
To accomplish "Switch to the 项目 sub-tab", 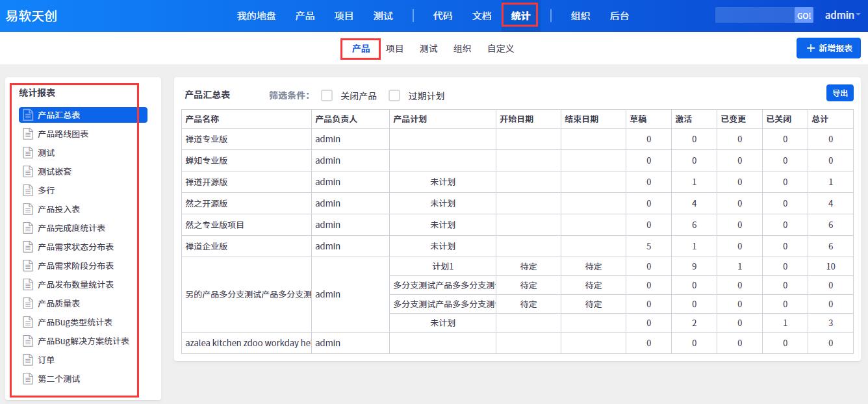I will [x=394, y=49].
